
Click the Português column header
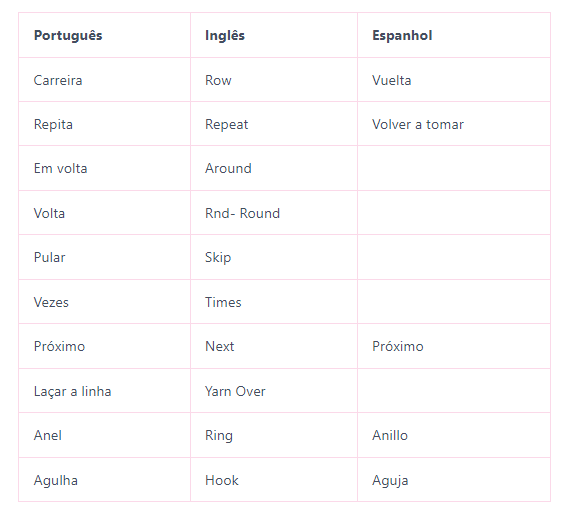(104, 35)
